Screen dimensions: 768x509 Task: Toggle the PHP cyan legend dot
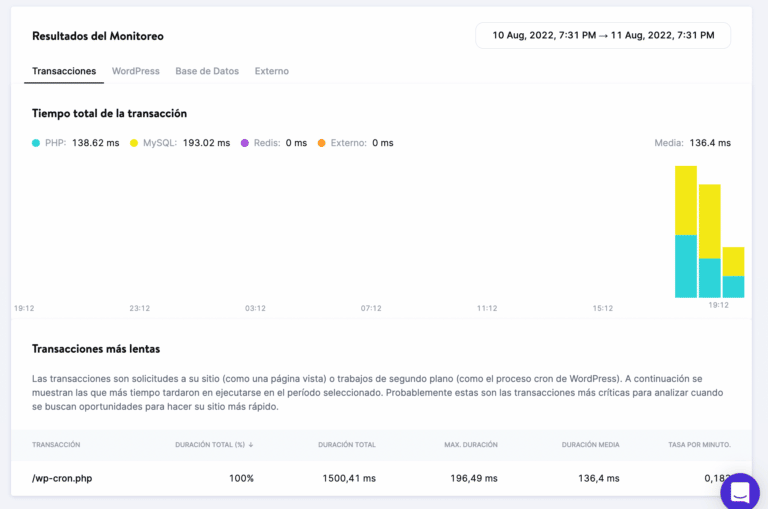click(36, 143)
